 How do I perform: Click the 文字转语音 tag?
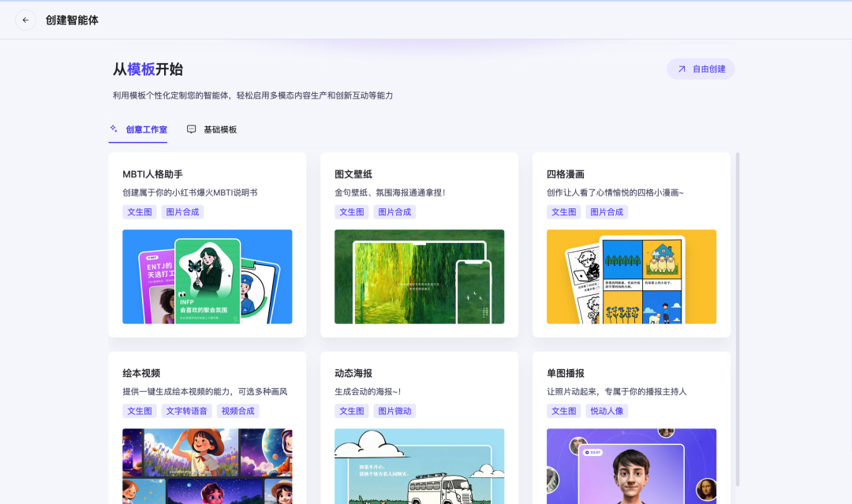[186, 411]
